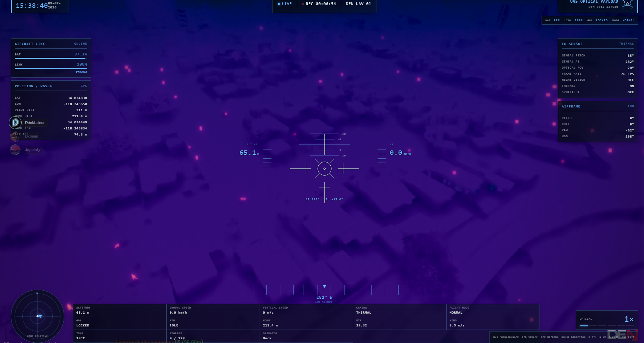Click the WIND 8.5 m/s bottom cell
The height and width of the screenshot is (343, 644).
pos(493,323)
